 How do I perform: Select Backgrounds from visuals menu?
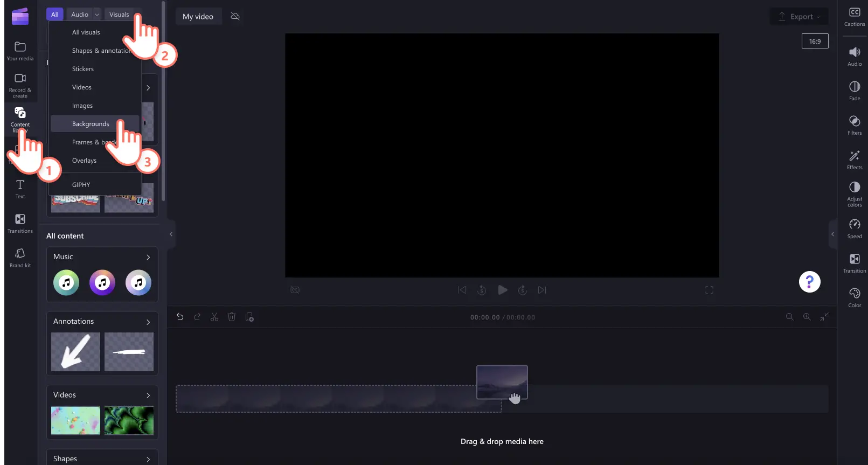(x=91, y=124)
